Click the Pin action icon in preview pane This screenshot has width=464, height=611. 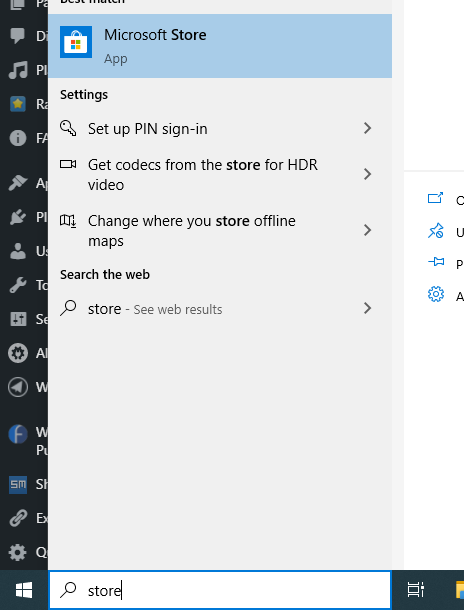(x=436, y=261)
